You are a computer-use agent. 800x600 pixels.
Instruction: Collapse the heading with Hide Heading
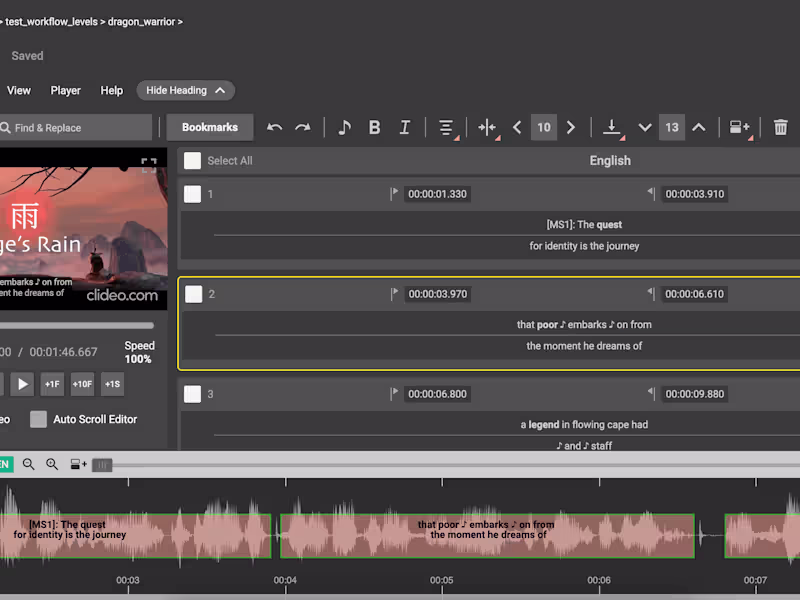click(185, 90)
